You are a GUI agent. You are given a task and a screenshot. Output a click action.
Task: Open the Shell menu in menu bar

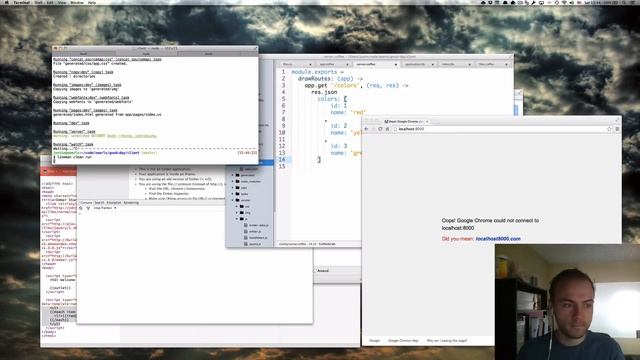(x=38, y=2)
